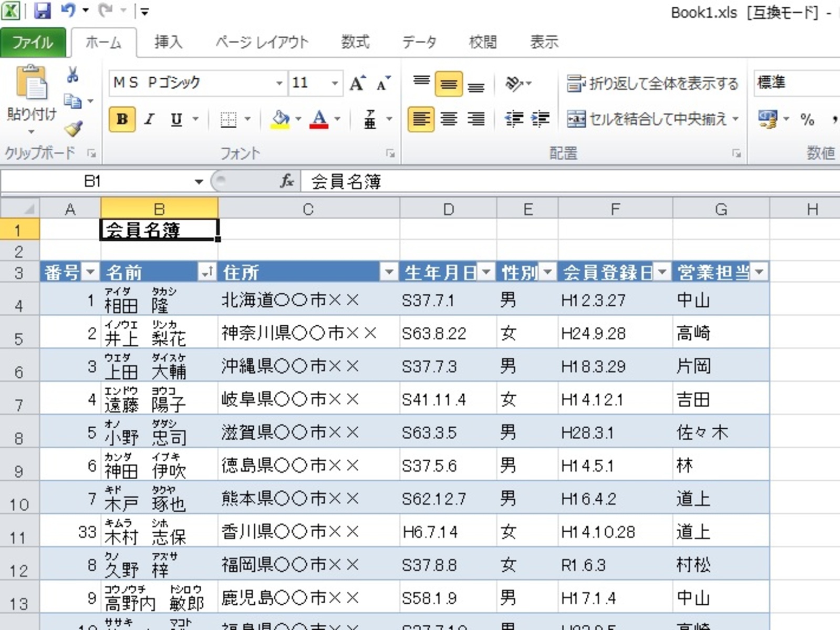Toggle Italic formatting
The height and width of the screenshot is (630, 840).
(149, 119)
